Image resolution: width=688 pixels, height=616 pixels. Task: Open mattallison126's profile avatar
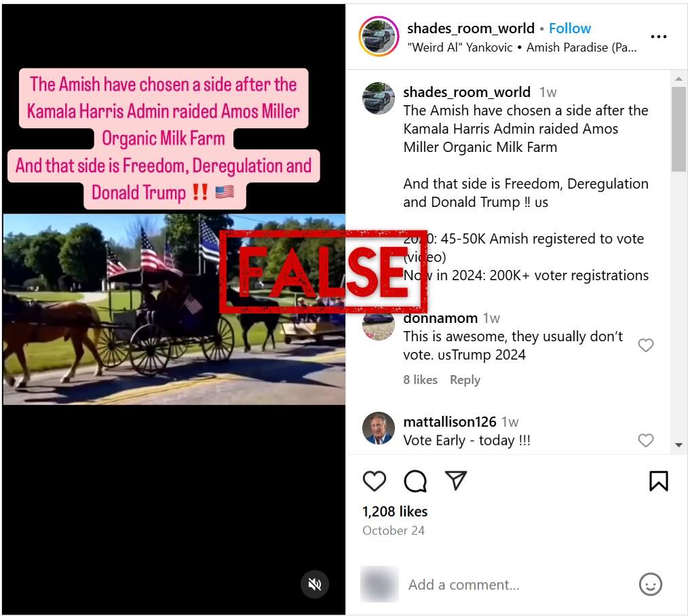[378, 428]
